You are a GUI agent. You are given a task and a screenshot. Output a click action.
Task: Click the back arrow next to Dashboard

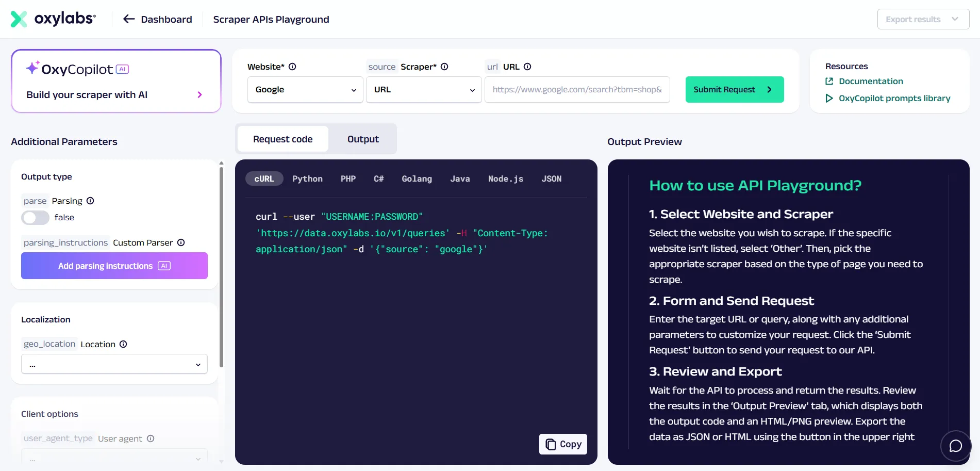click(129, 19)
